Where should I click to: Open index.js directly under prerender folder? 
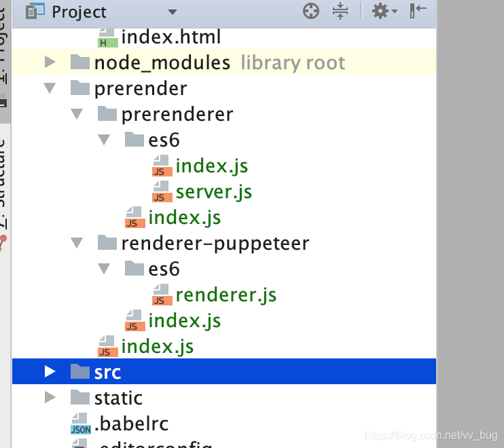pos(158,346)
